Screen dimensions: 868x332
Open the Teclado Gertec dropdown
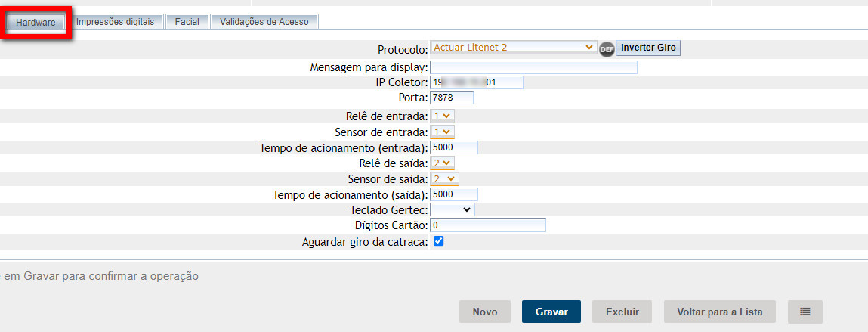point(452,209)
